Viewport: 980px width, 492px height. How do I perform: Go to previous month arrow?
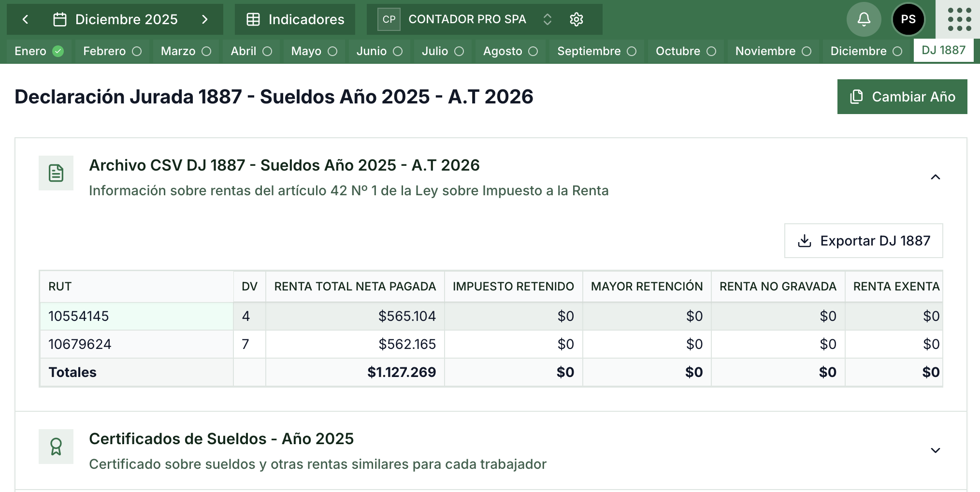pyautogui.click(x=26, y=19)
